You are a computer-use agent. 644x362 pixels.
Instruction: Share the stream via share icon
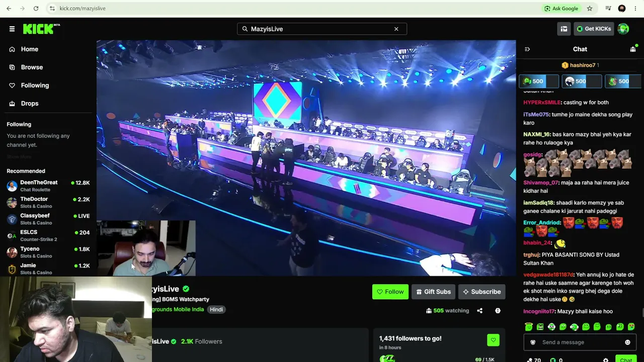click(x=479, y=311)
